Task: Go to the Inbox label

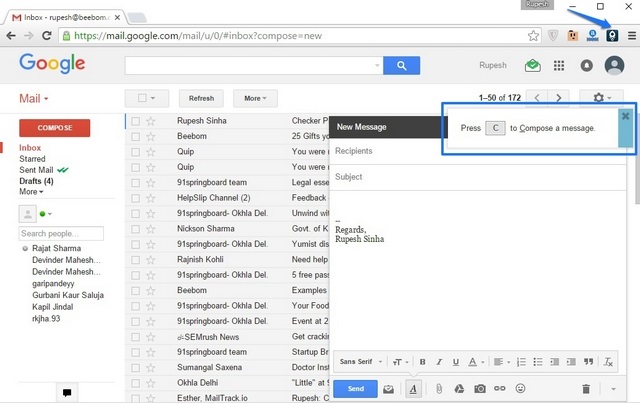Action: click(30, 148)
